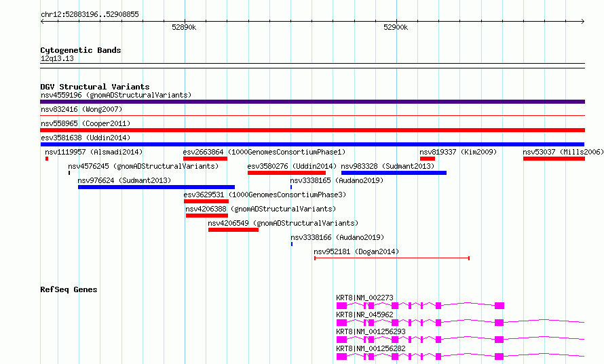Open nsv952181 (Dogan2014) label

(x=356, y=251)
